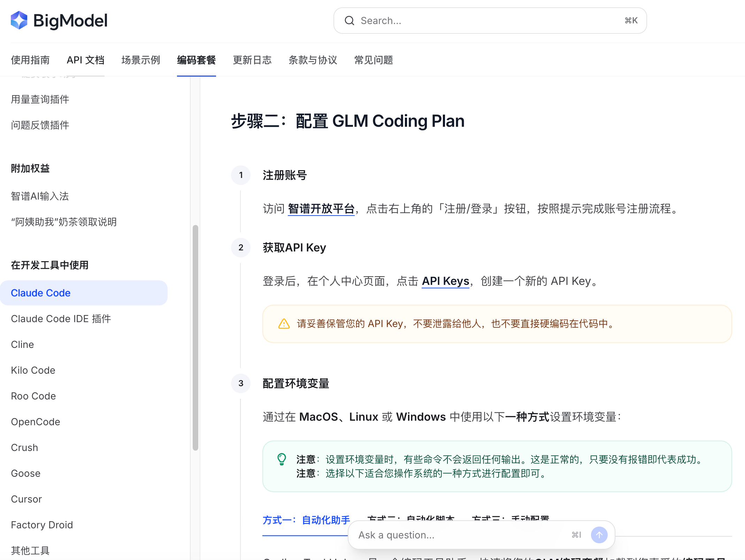Go to Cursor sidebar entry

(26, 499)
